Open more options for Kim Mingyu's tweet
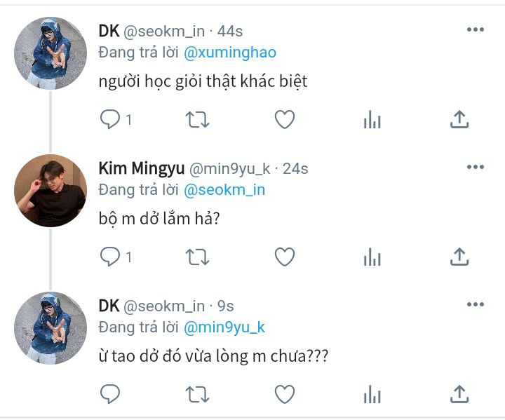This screenshot has width=505, height=420. (x=476, y=167)
